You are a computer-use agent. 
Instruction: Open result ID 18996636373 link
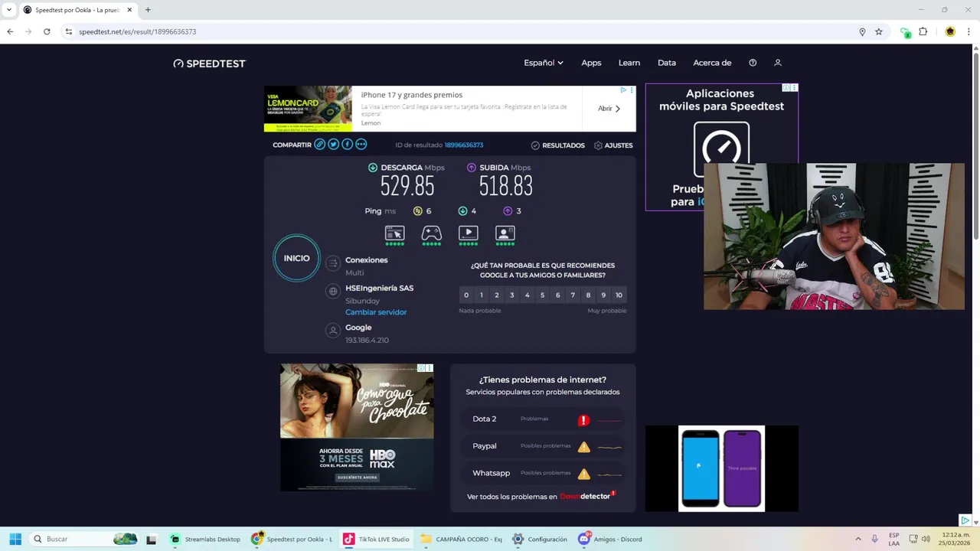pos(464,145)
